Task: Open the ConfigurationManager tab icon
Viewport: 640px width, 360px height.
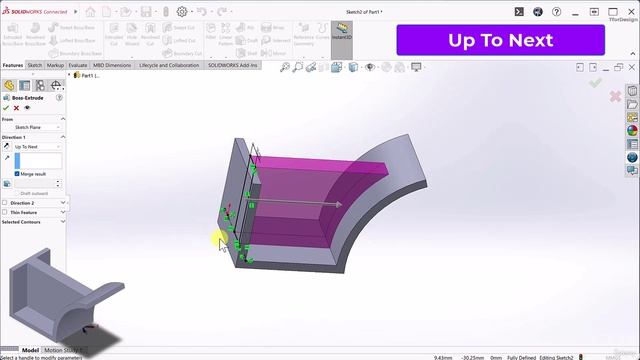Action: pyautogui.click(x=40, y=85)
